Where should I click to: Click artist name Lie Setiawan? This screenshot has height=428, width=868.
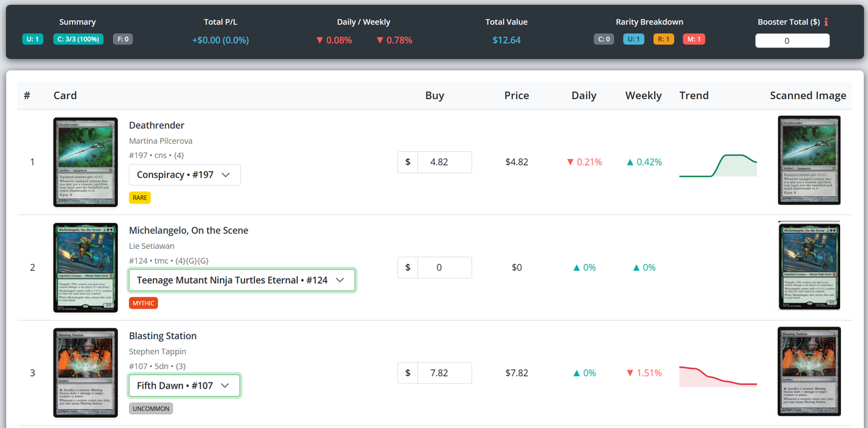pyautogui.click(x=152, y=246)
